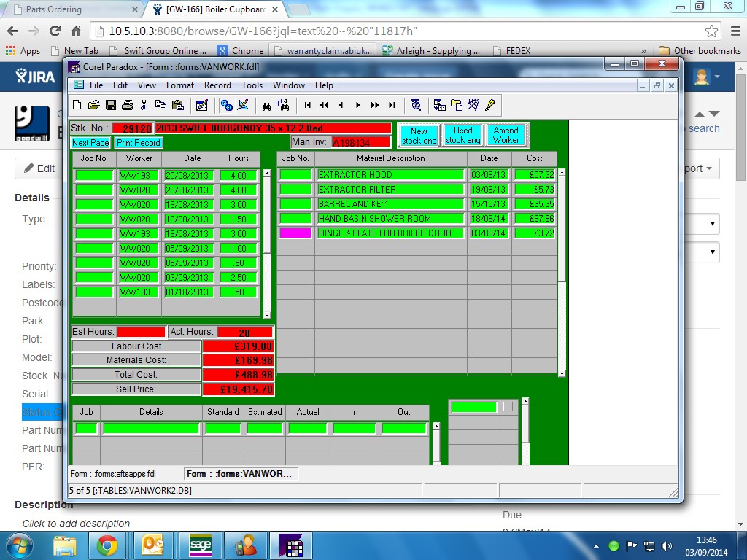Screen dimensions: 747x560
Task: Tick the checkbox beside the small green field
Action: [x=508, y=407]
